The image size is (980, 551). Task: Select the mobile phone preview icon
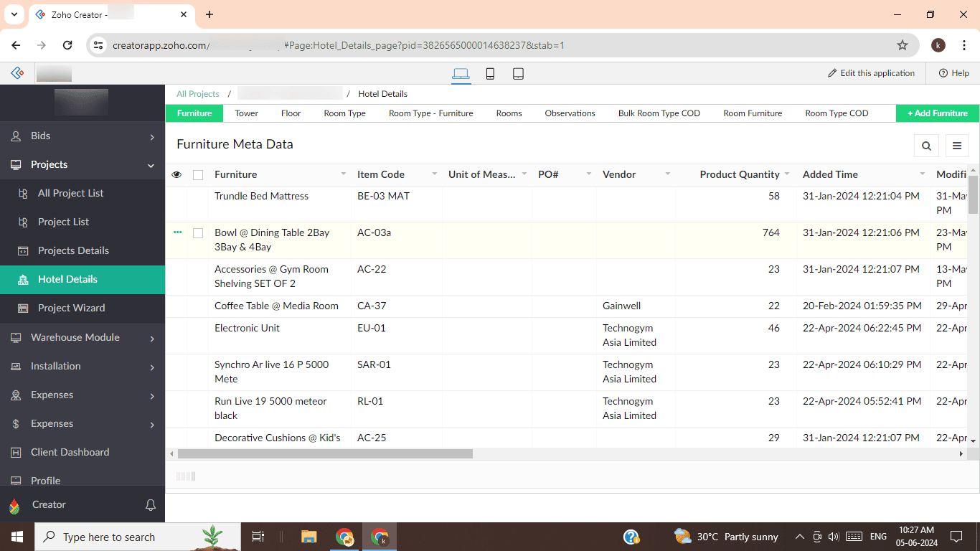pyautogui.click(x=490, y=73)
